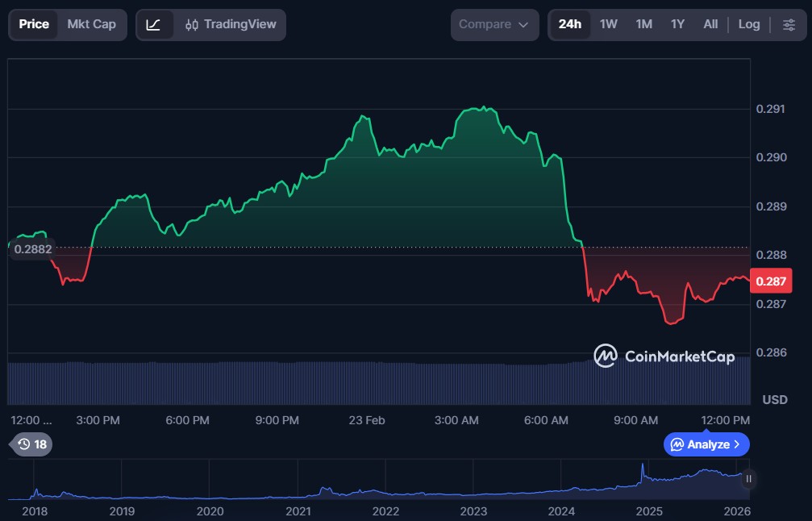
Task: Click the 23 Feb date marker on axis
Action: click(x=366, y=420)
